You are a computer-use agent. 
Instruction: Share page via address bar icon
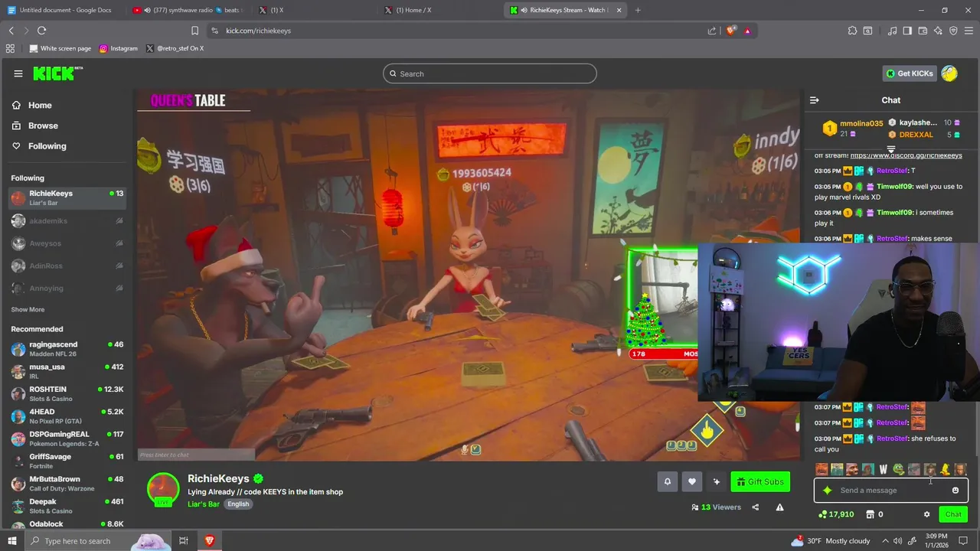point(712,31)
